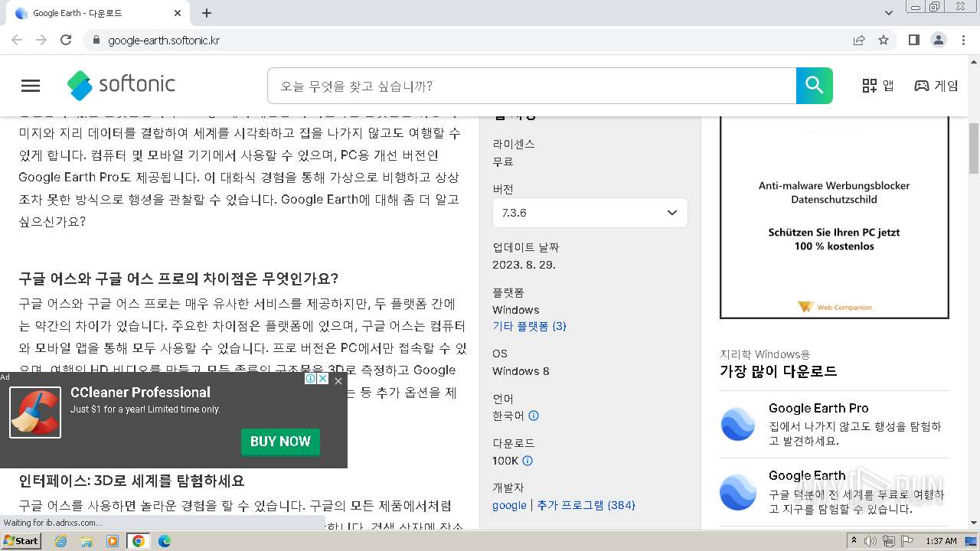Screen dimensions: 980x551
Task: Click the 2023. 8. 29. update date
Action: (524, 265)
